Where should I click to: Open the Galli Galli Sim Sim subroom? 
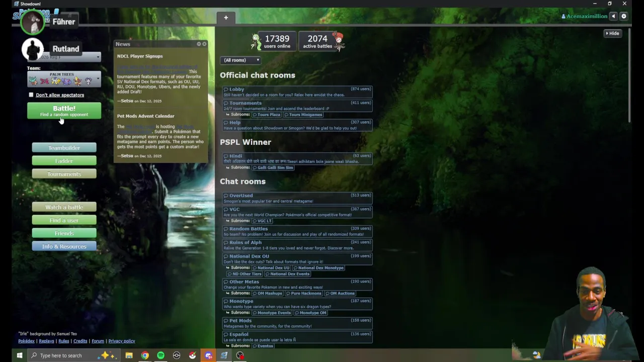pyautogui.click(x=273, y=167)
